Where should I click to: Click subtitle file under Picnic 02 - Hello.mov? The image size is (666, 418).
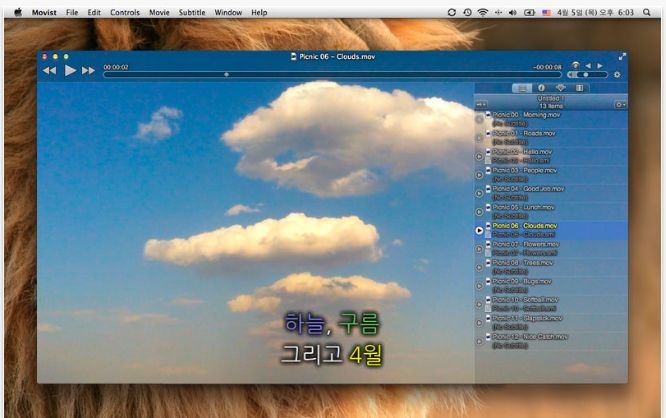pos(521,161)
